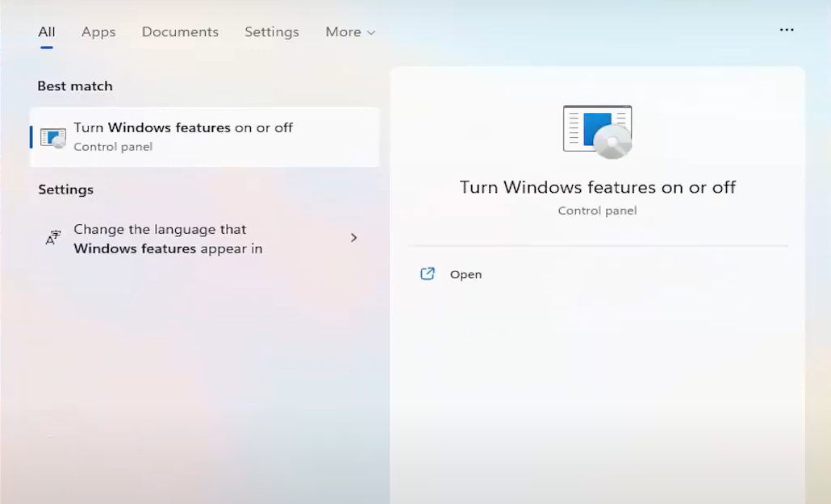Image resolution: width=831 pixels, height=504 pixels.
Task: Click the 'Settings' section heading
Action: (65, 190)
